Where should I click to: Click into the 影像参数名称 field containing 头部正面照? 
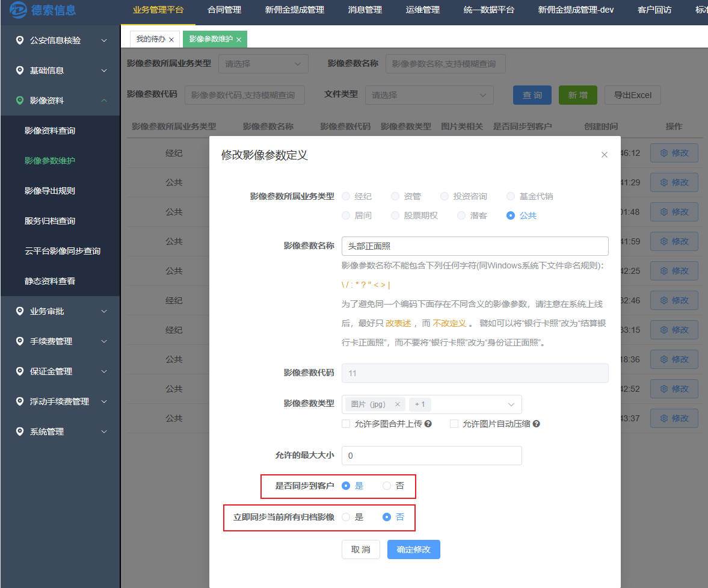(x=475, y=246)
